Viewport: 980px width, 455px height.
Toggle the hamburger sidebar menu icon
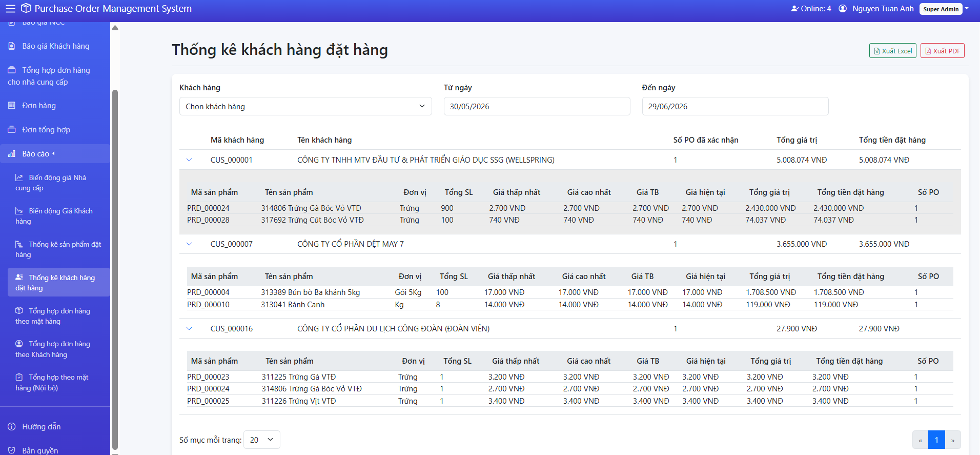coord(10,9)
